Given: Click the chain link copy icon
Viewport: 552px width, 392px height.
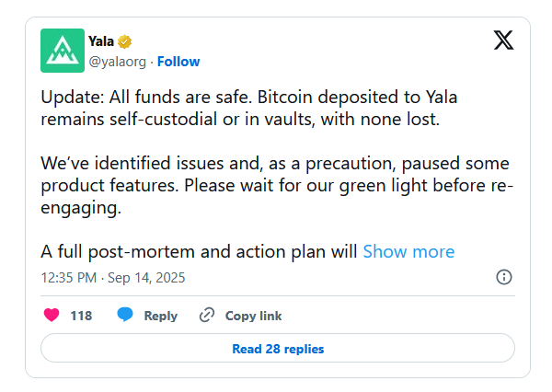Looking at the screenshot, I should (x=207, y=315).
